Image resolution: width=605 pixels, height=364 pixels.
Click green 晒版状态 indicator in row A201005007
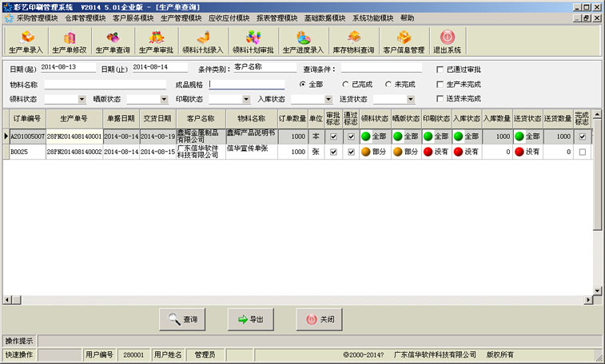pyautogui.click(x=398, y=136)
